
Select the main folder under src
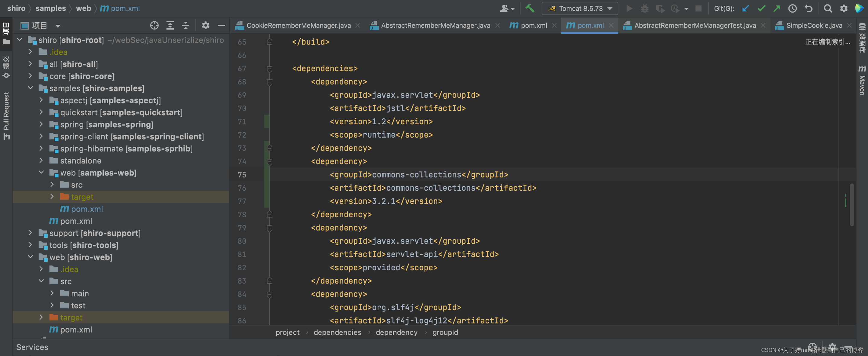click(x=80, y=293)
